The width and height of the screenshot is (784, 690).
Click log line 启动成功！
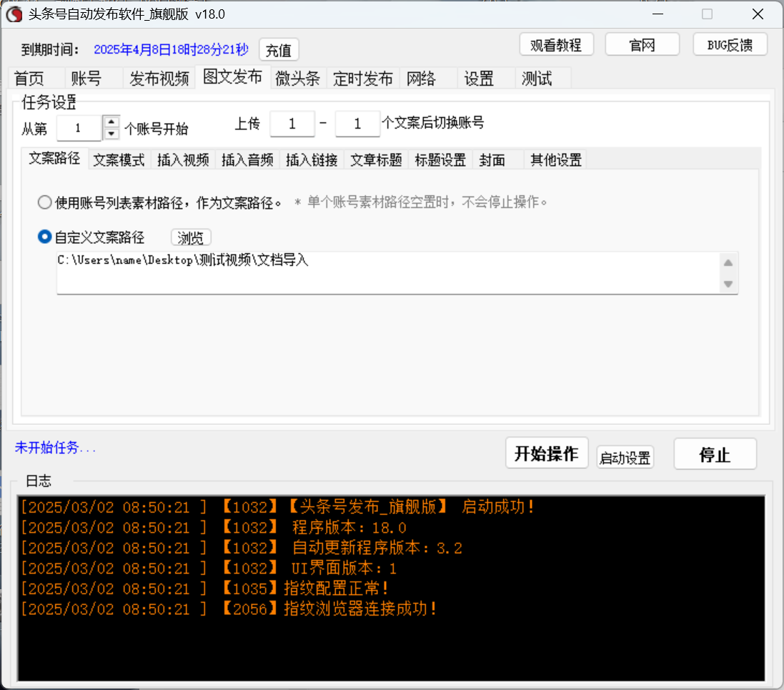click(277, 507)
